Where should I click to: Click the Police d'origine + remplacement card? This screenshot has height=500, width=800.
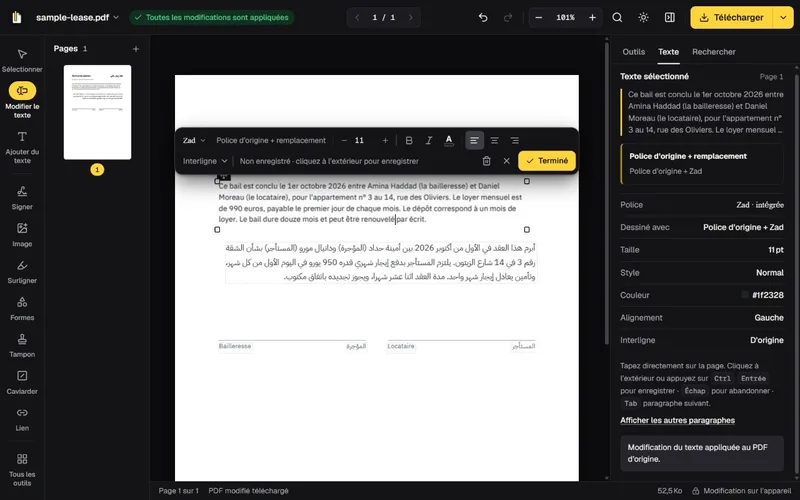702,163
